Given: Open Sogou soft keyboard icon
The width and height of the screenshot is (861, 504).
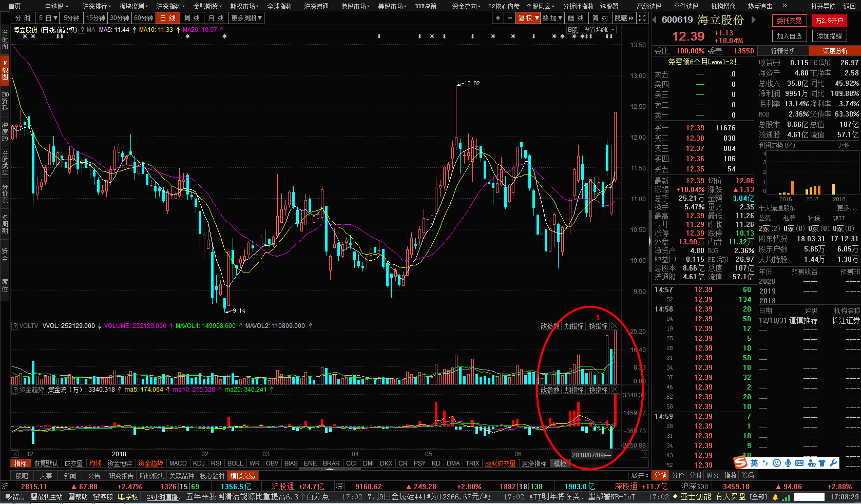Looking at the screenshot, I should [x=799, y=463].
